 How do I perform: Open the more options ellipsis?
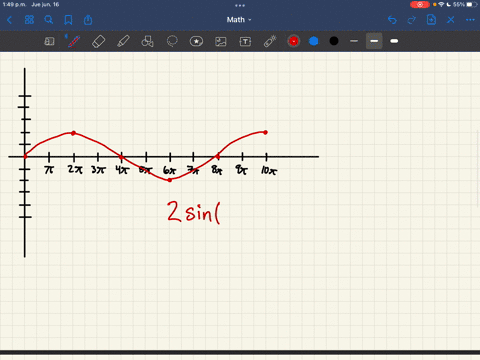470,20
